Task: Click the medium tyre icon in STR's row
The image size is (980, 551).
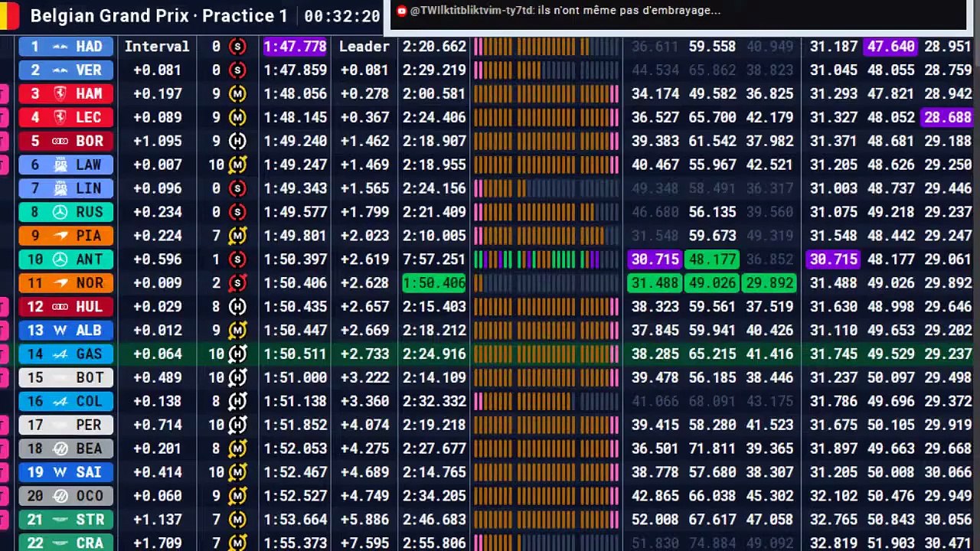Action: (237, 520)
